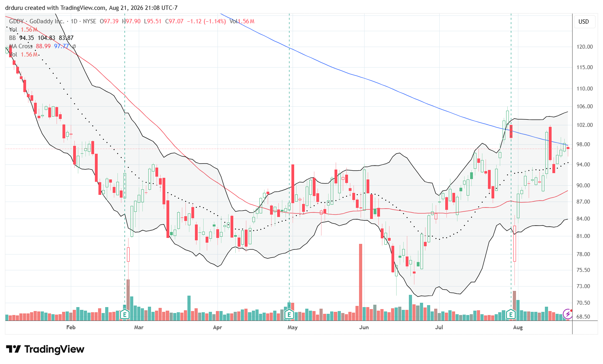
Task: Click the Feb label on the time axis
Action: (71, 327)
